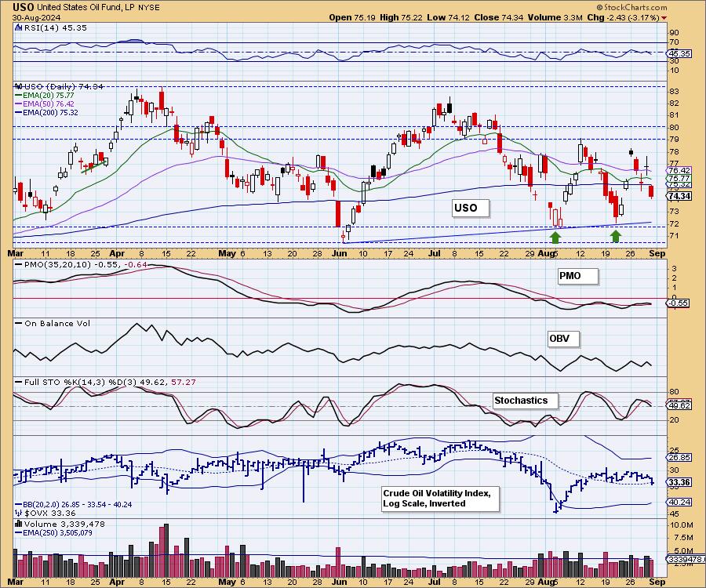Select the USO (Daily) 74.34 legend

(64, 86)
